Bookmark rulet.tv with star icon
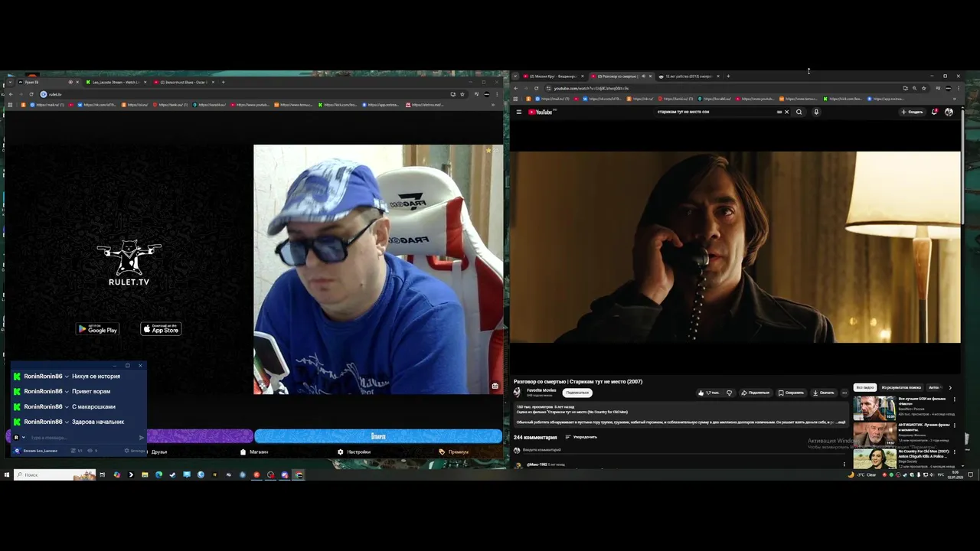The height and width of the screenshot is (551, 980). (x=462, y=94)
